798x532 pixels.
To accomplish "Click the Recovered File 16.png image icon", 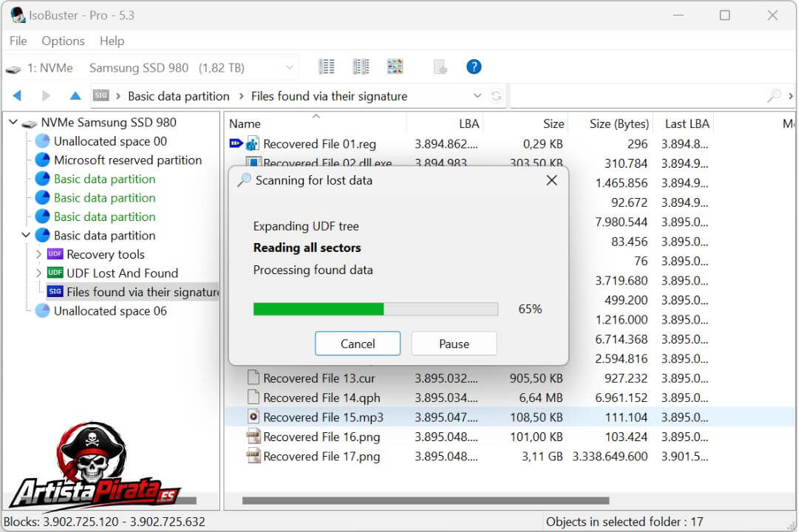I will coord(253,437).
